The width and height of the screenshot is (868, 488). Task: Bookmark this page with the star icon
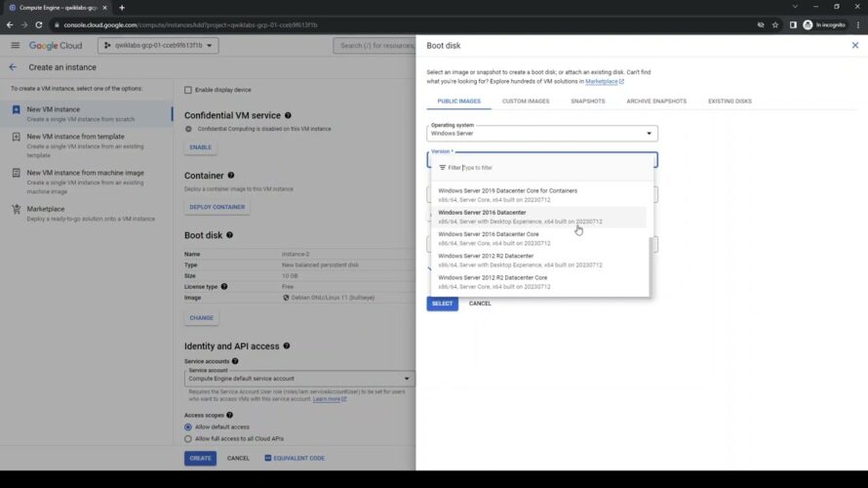[775, 25]
